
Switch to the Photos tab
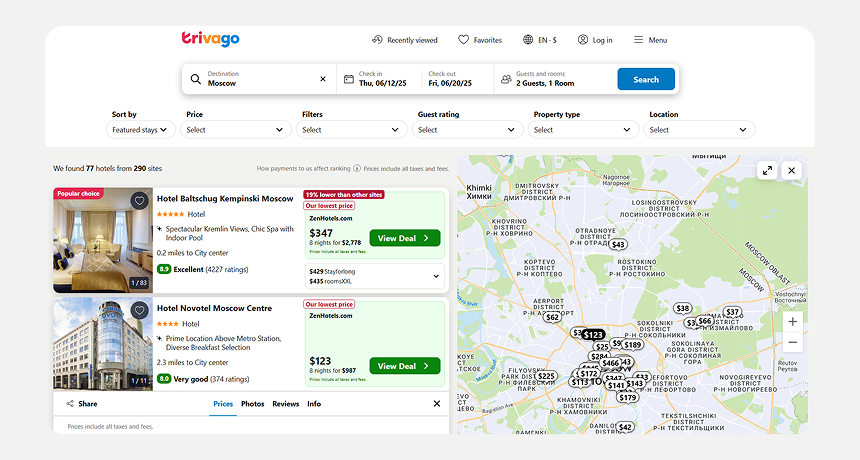(x=252, y=404)
